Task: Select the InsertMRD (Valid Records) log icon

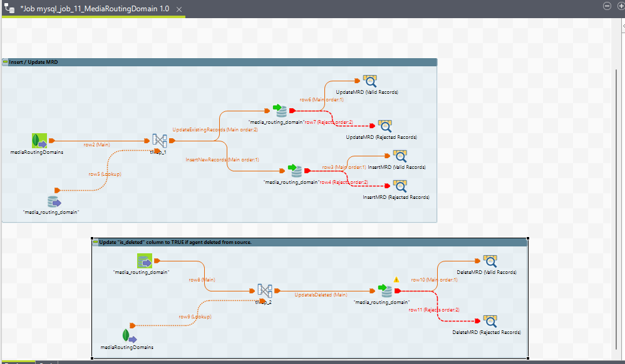Action: [x=400, y=156]
